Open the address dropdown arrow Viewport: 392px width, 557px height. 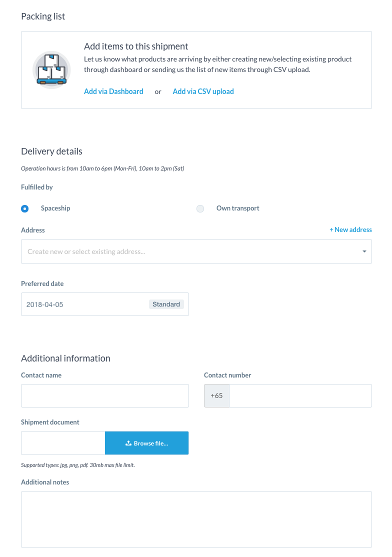click(x=364, y=251)
